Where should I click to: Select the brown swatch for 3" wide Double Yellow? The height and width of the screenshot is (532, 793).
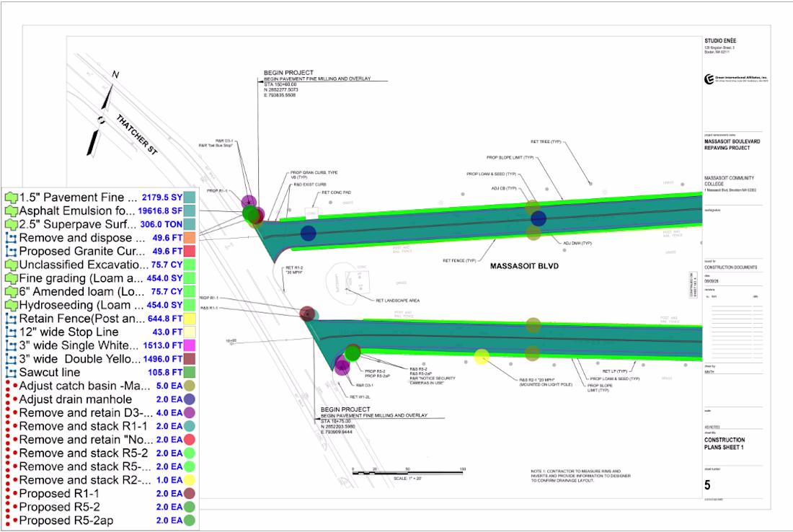(190, 359)
